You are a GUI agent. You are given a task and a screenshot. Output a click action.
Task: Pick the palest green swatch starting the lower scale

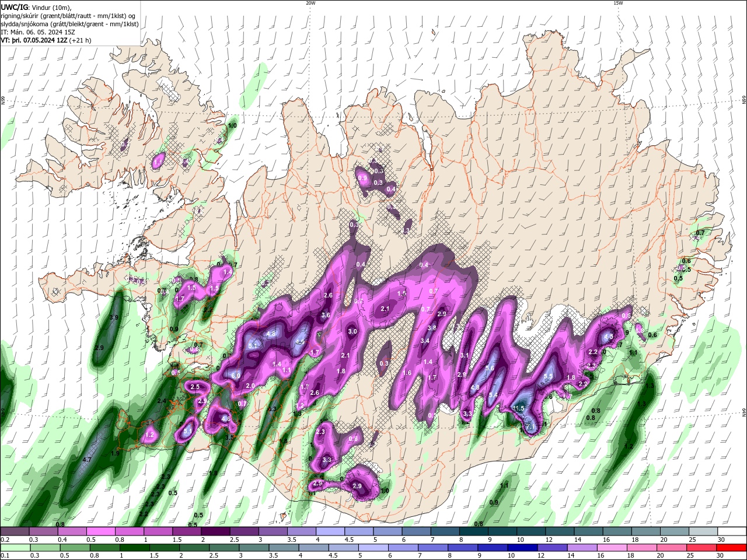[x=15, y=548]
